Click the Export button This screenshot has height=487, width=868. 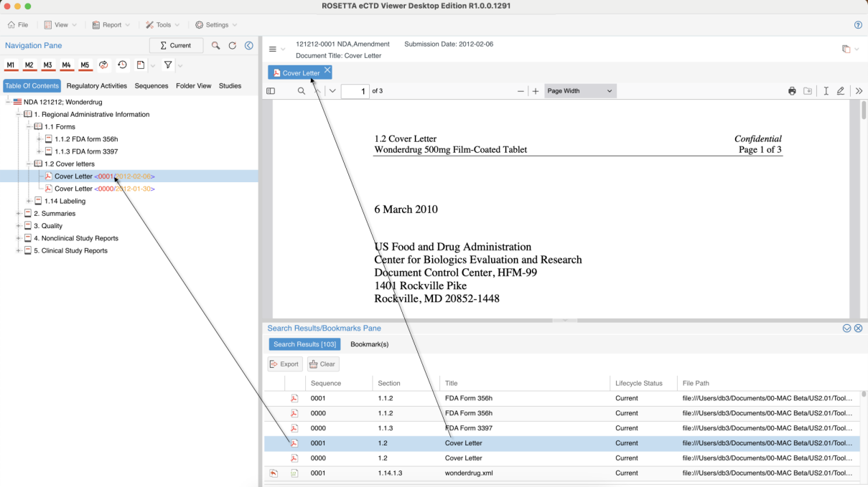click(285, 364)
